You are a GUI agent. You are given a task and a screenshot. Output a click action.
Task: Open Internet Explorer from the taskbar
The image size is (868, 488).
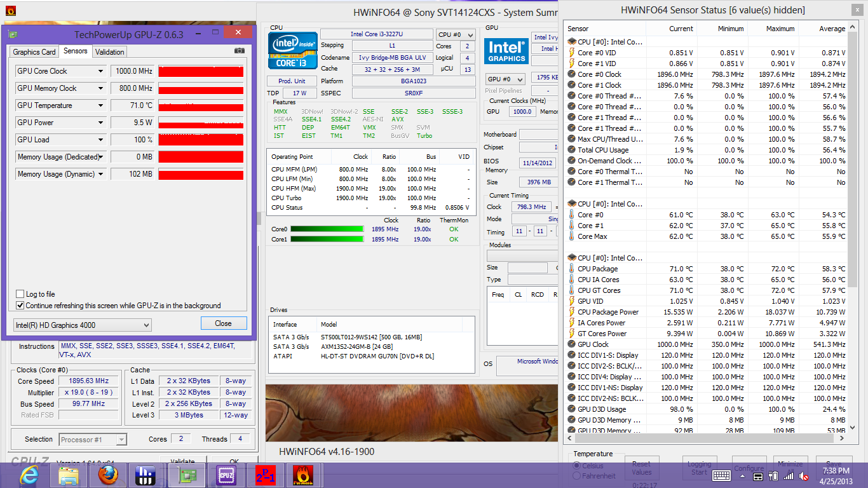(x=30, y=475)
